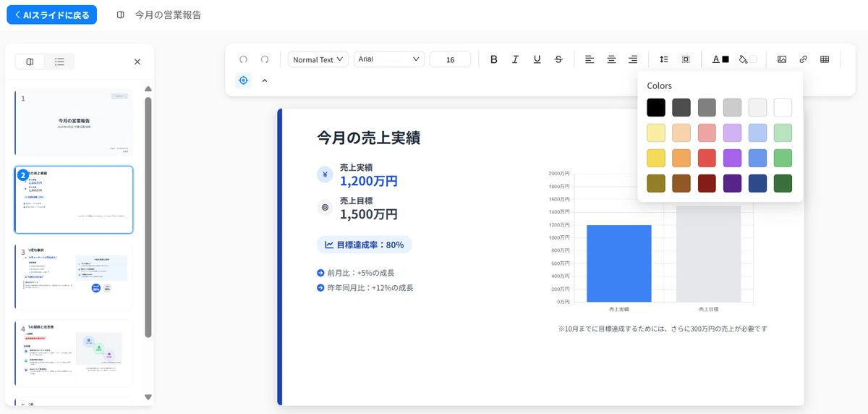Screen dimensions: 868x414
Task: Pick the dark gray color swatch
Action: coord(681,108)
